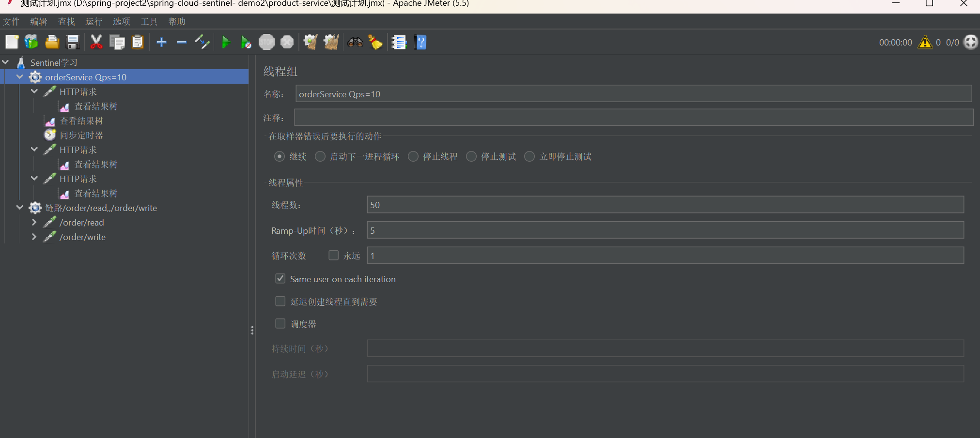Collapse the second HTTP请求 node
Viewport: 980px width, 438px height.
[x=34, y=149]
